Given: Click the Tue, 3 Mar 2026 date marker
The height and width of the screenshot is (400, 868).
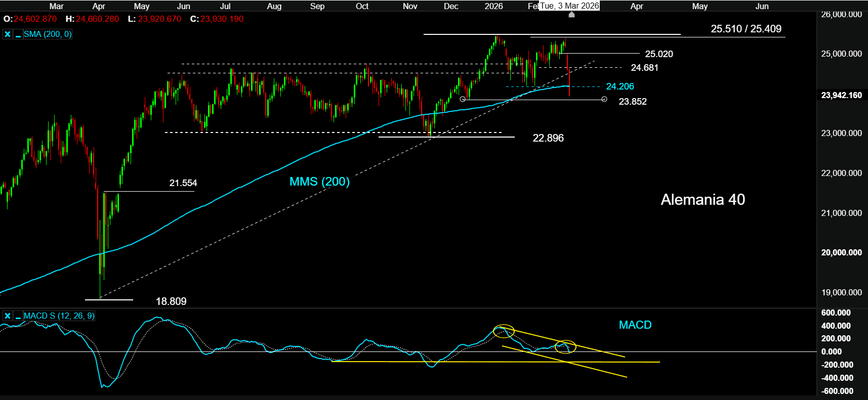Looking at the screenshot, I should tap(569, 6).
